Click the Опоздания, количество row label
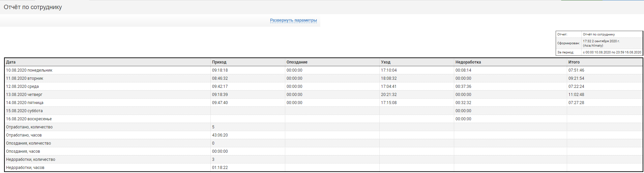644x173 pixels. click(28, 143)
